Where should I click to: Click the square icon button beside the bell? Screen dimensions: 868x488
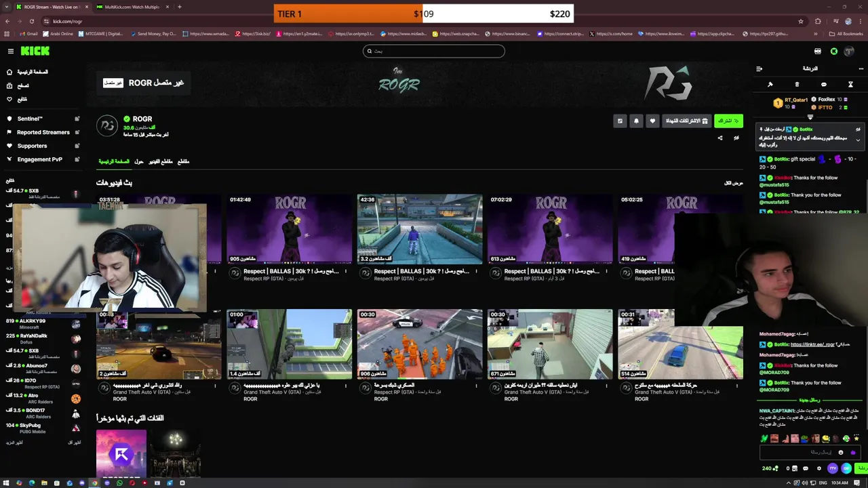point(620,121)
